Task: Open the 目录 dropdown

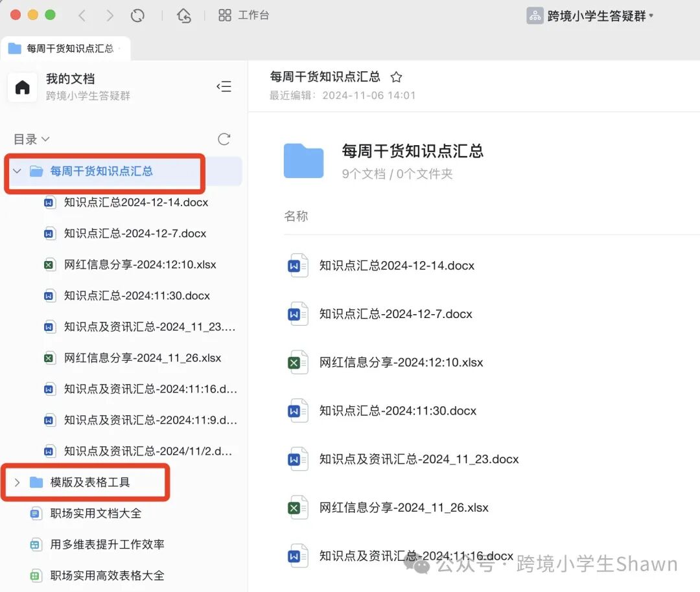Action: (x=31, y=140)
